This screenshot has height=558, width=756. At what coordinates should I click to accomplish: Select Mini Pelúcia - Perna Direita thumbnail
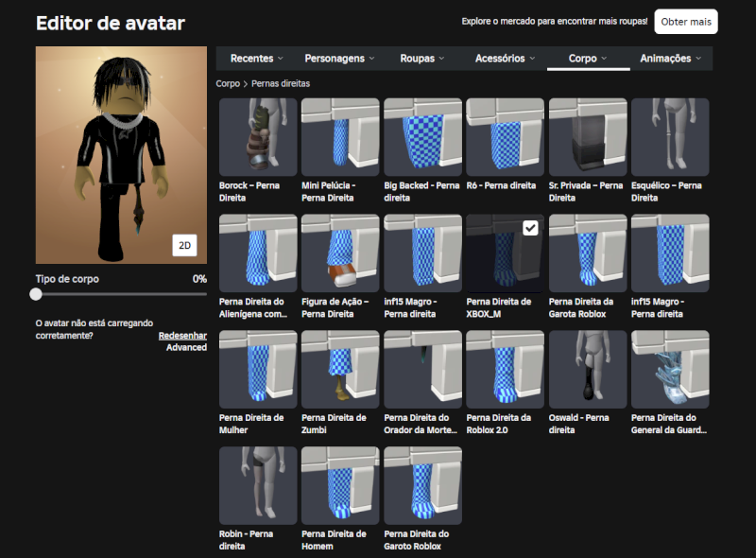340,137
